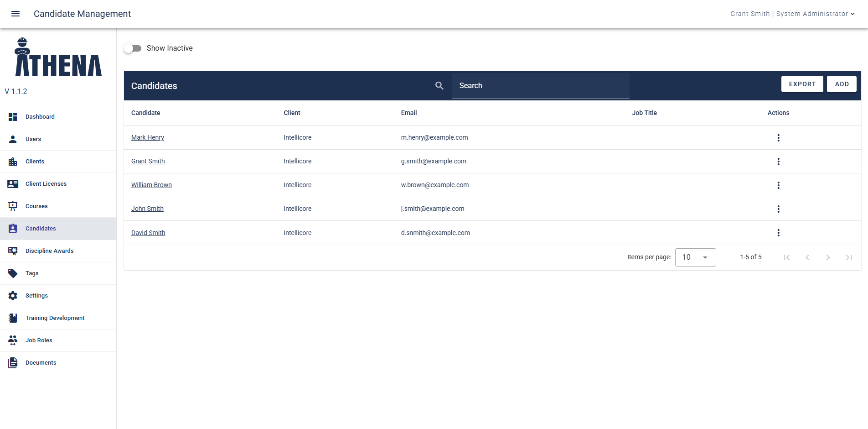Open John Smith candidate link
The width and height of the screenshot is (868, 429).
click(147, 209)
